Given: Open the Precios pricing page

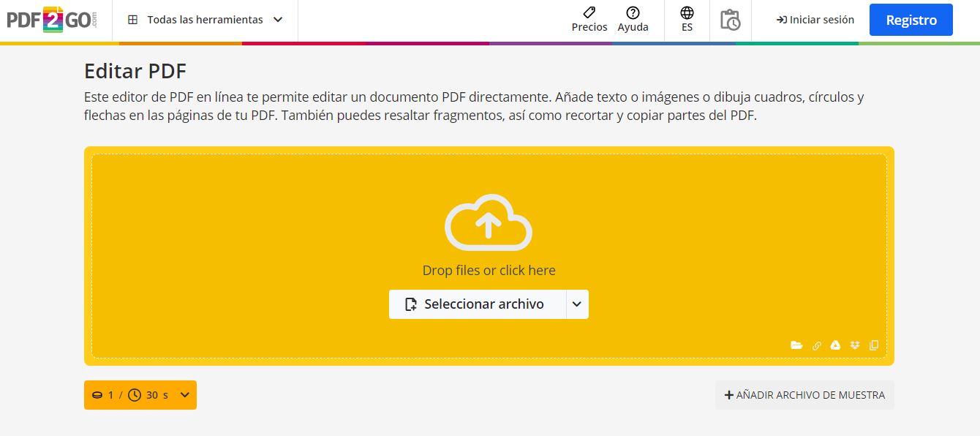Looking at the screenshot, I should click(589, 20).
